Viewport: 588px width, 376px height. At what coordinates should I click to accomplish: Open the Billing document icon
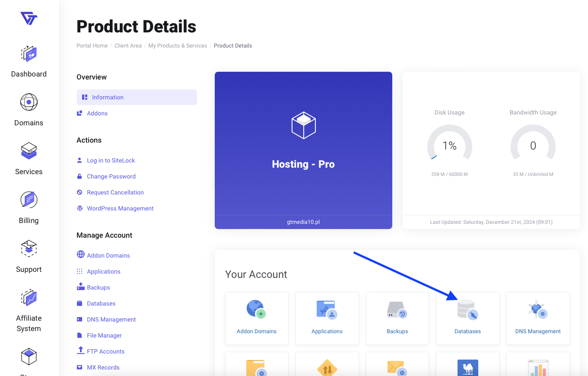pos(29,200)
